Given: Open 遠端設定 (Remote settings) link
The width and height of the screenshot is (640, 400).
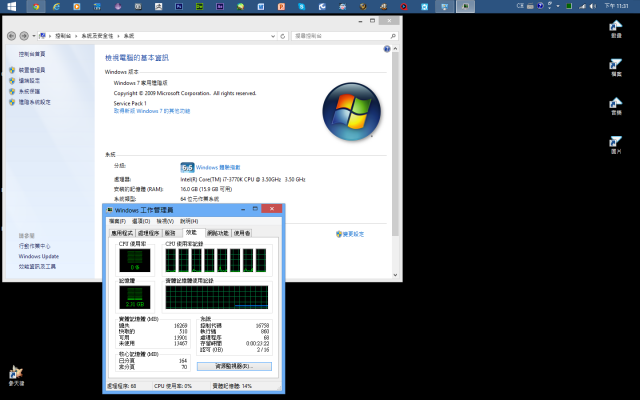Looking at the screenshot, I should pyautogui.click(x=29, y=81).
